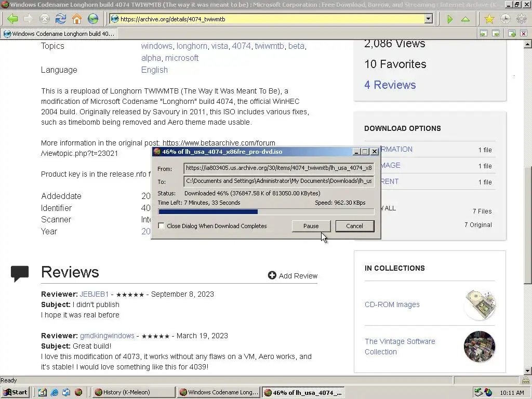Pause the ISO download
532x399 pixels.
pos(311,226)
